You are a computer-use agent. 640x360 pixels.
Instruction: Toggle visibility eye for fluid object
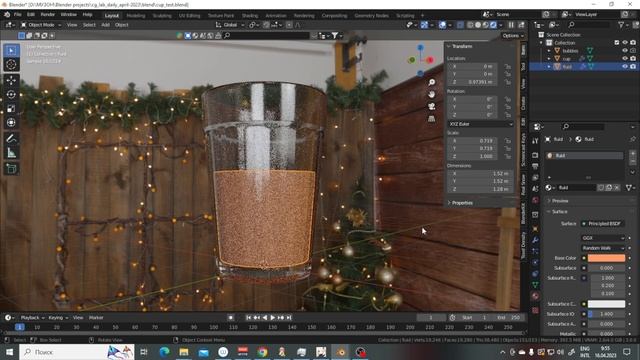pyautogui.click(x=625, y=67)
